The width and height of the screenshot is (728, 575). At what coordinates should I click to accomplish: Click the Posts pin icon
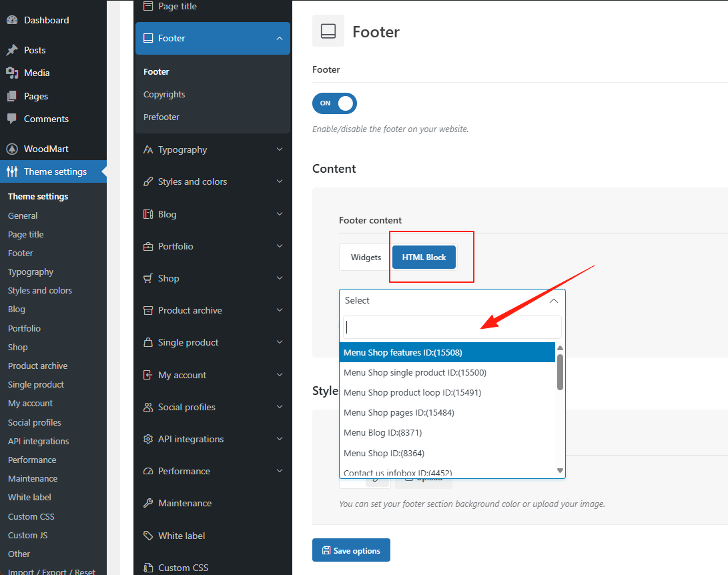12,50
